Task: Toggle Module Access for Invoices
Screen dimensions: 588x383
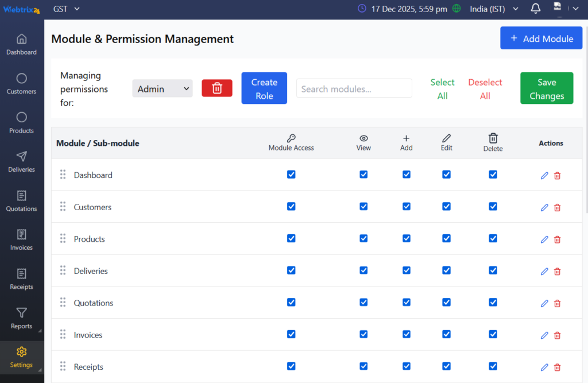Action: tap(291, 334)
